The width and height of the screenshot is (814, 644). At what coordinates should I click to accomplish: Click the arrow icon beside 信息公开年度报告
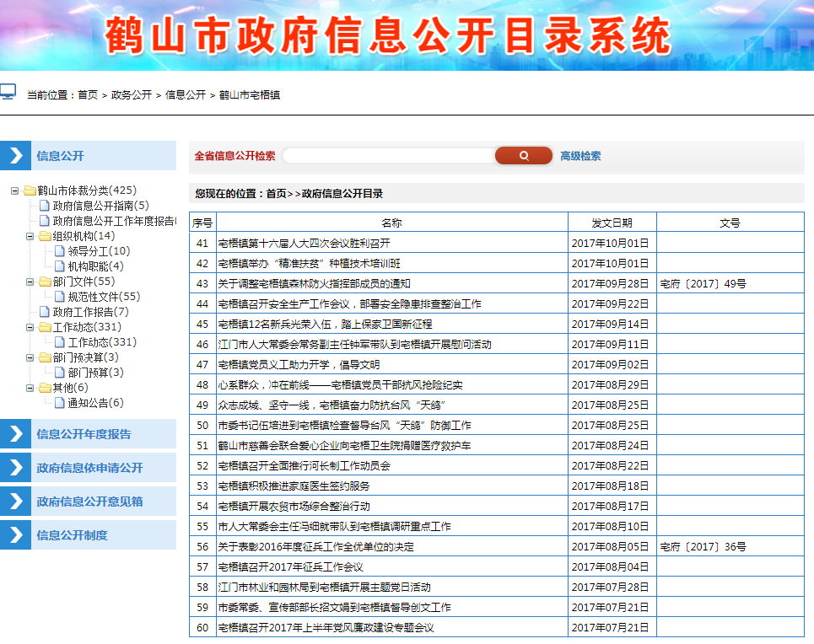(x=15, y=434)
